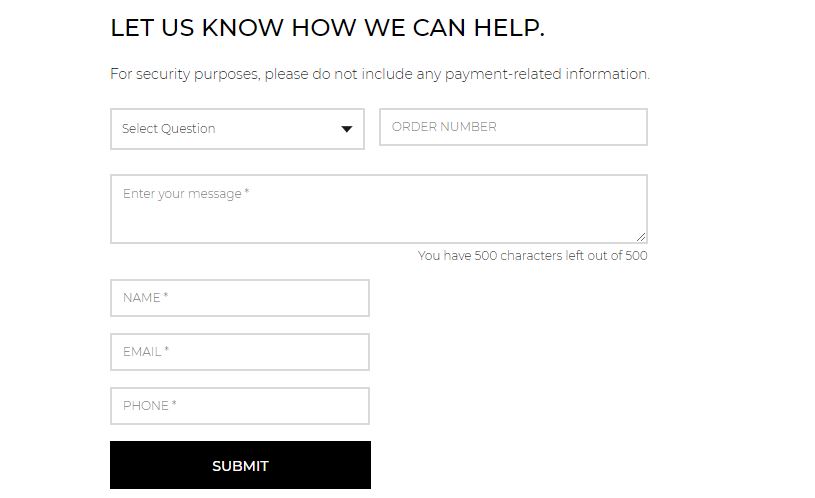Open the Select Question dropdown
This screenshot has width=815, height=498.
click(237, 129)
